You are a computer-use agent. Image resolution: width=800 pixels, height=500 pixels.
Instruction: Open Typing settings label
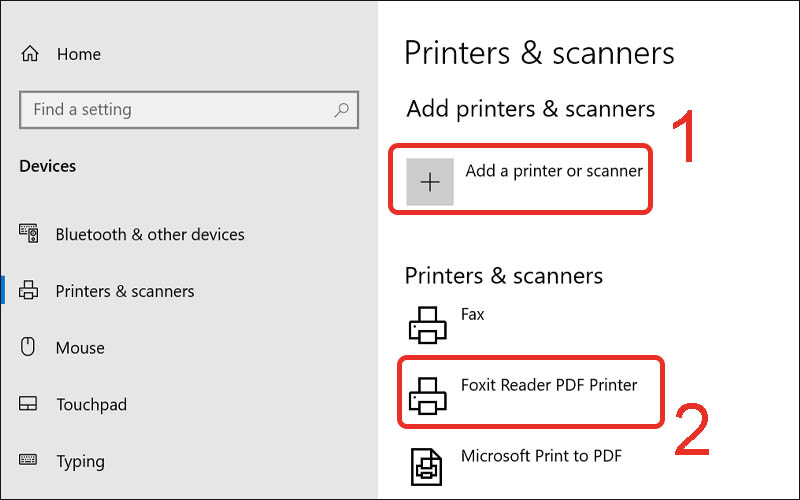coord(80,462)
